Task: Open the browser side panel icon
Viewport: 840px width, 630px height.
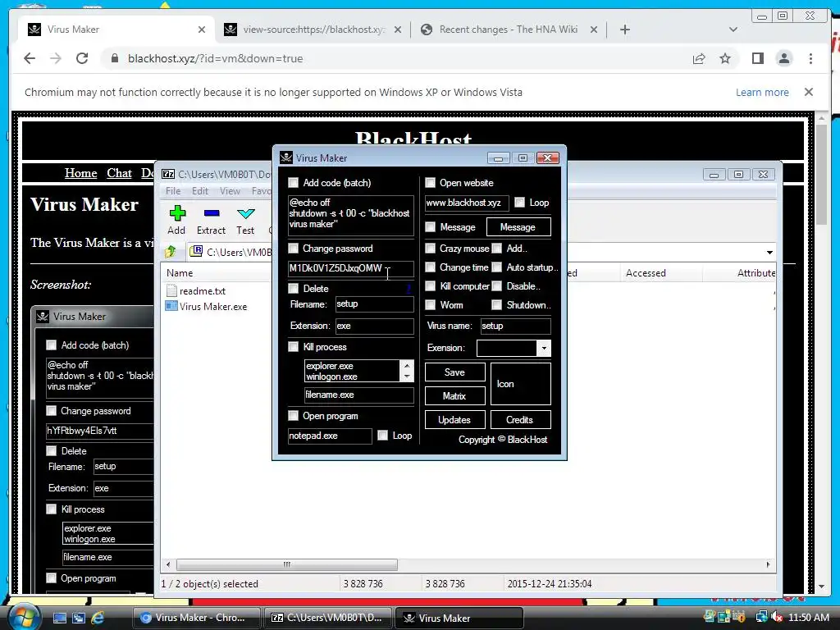Action: 757,58
